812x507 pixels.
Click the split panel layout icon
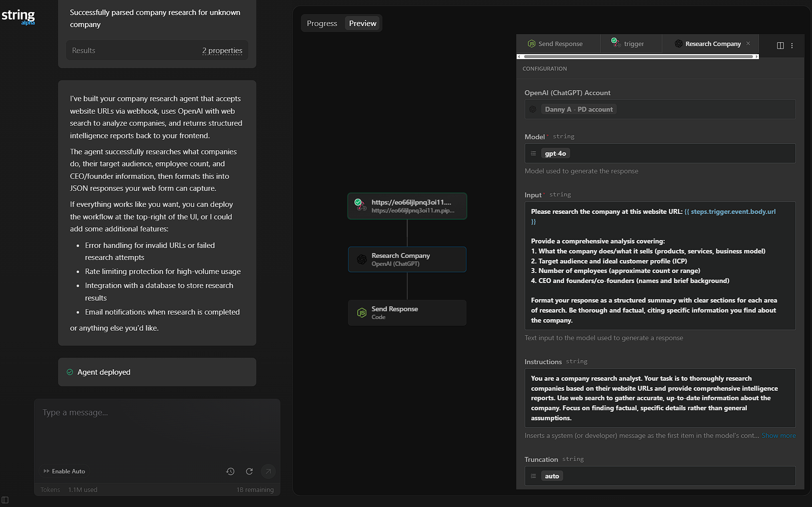tap(780, 46)
